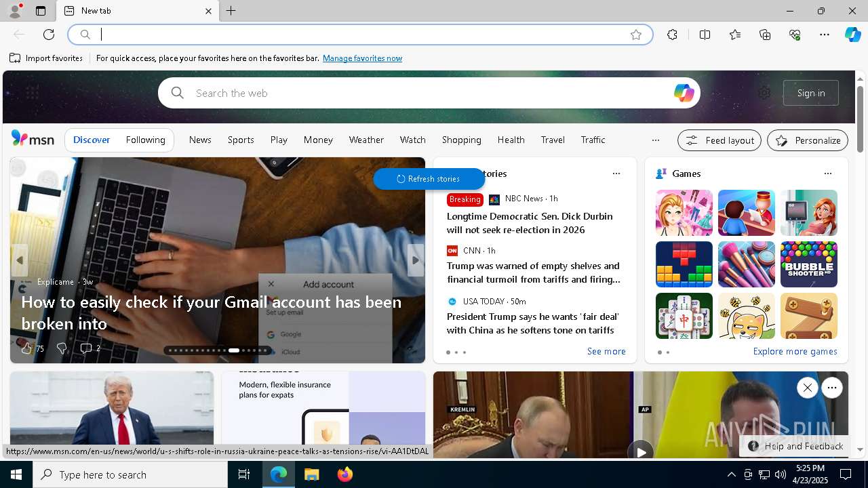868x488 pixels.
Task: Open the Weather section
Action: 366,140
